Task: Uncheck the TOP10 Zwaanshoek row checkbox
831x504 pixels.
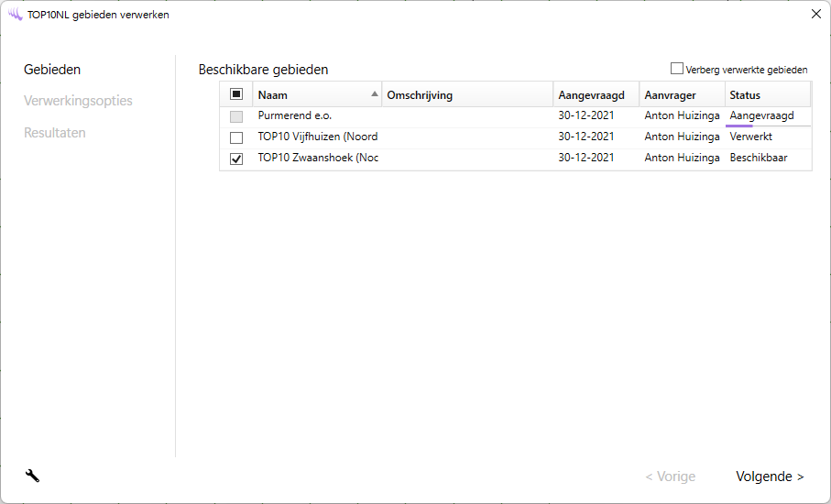Action: pyautogui.click(x=236, y=159)
